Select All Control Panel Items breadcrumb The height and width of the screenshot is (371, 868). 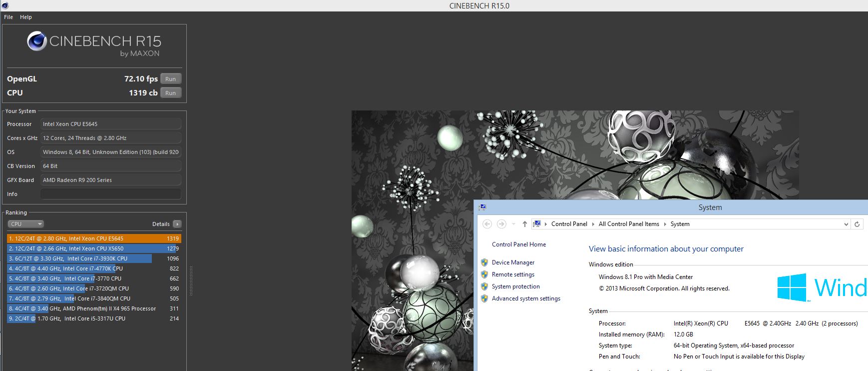coord(629,224)
